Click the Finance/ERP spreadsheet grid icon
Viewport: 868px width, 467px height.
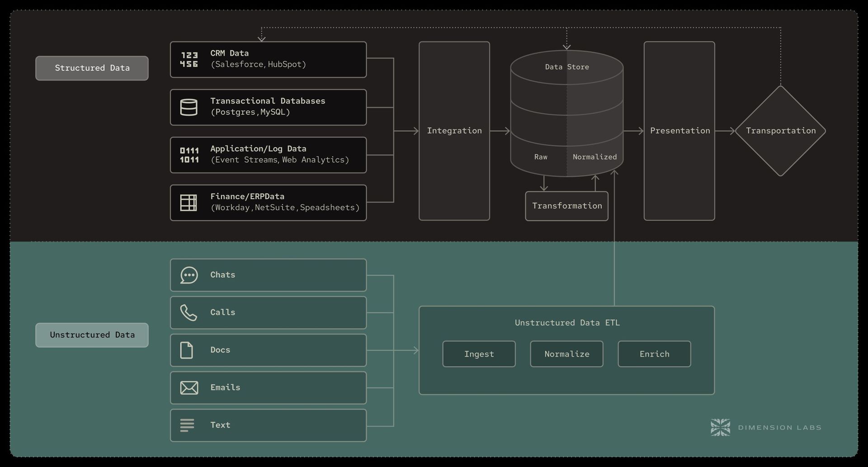[189, 203]
